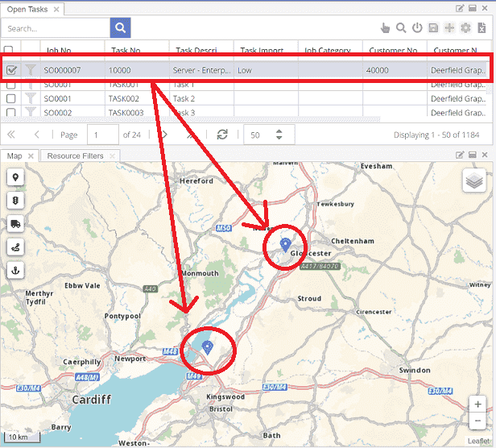Click the map marker near M48 bridge
496x448 pixels.
208,347
